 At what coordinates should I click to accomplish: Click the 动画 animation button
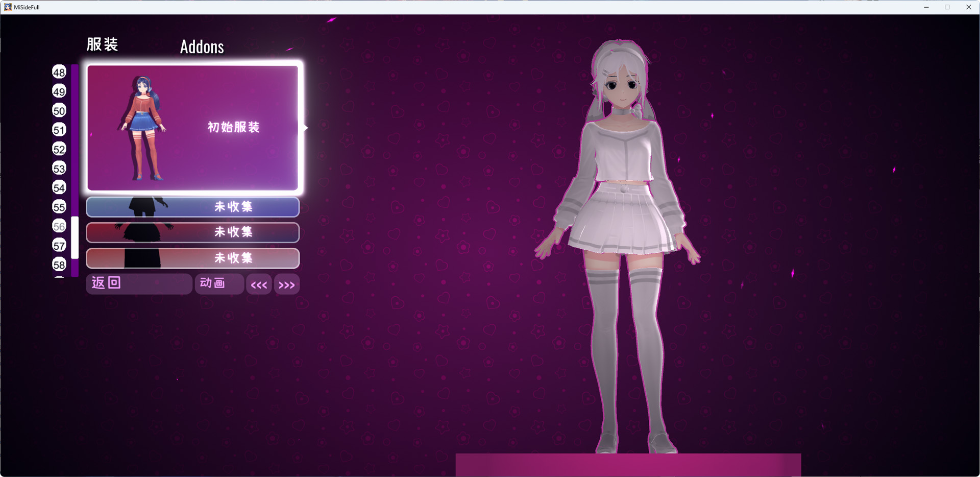pos(219,283)
